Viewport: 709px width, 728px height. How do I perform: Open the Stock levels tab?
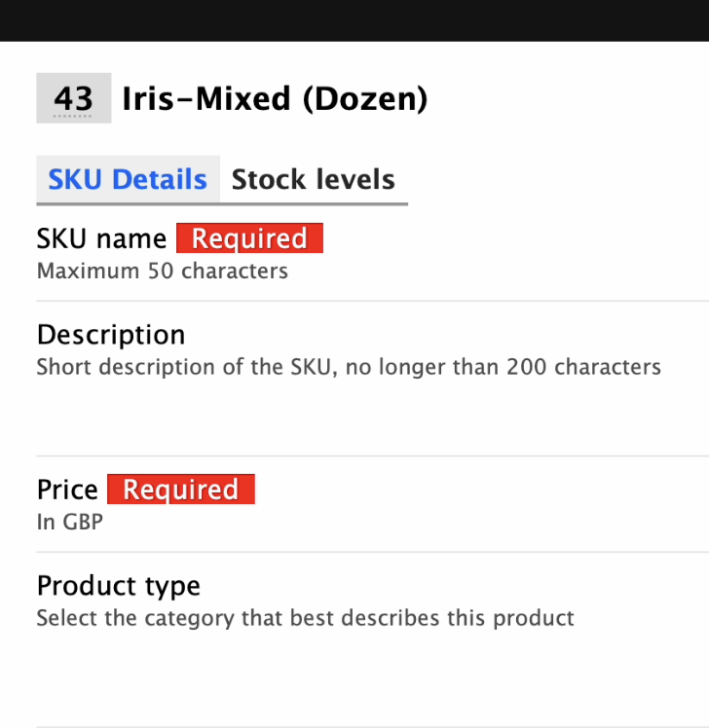click(x=313, y=180)
